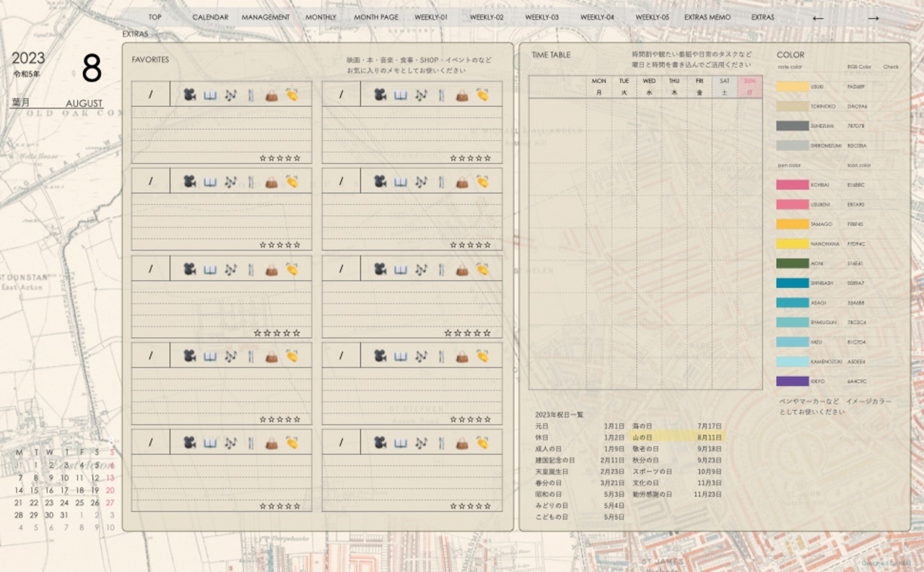Click the first rating star in top-left favorites card
Screen dimensions: 924x572
pyautogui.click(x=263, y=158)
